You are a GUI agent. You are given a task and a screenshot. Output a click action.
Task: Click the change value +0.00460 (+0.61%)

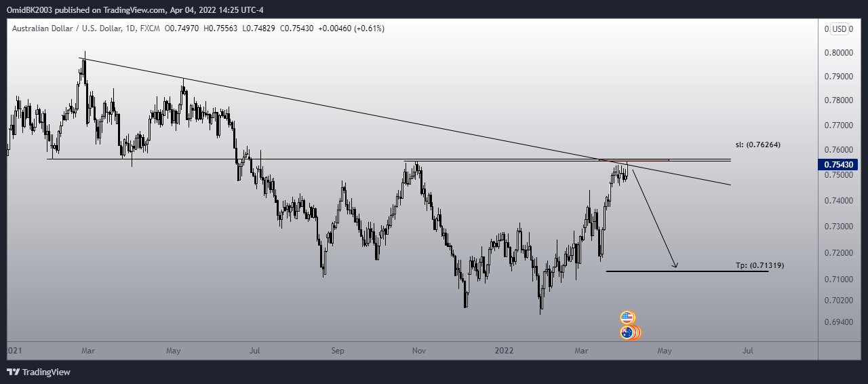pyautogui.click(x=351, y=28)
